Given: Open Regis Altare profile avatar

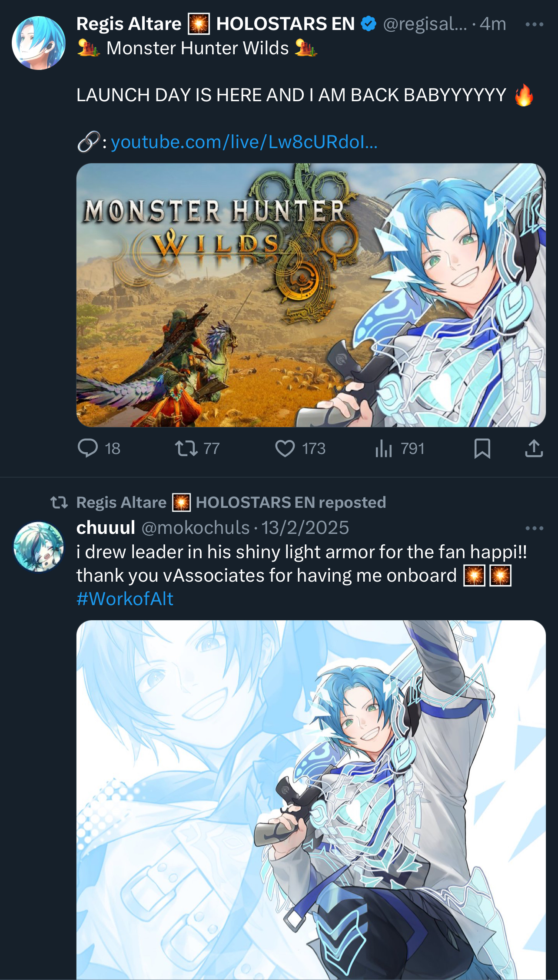Looking at the screenshot, I should point(39,43).
